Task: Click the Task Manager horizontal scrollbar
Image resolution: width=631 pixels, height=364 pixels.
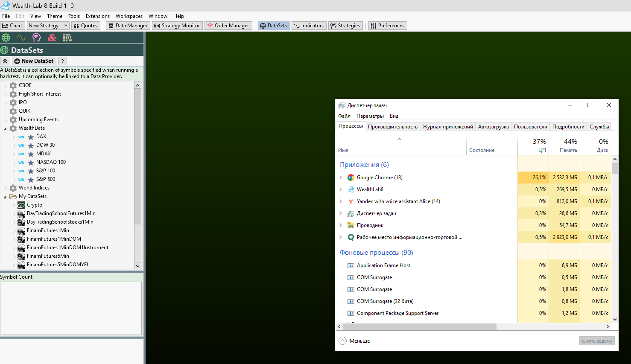Action: click(x=419, y=326)
